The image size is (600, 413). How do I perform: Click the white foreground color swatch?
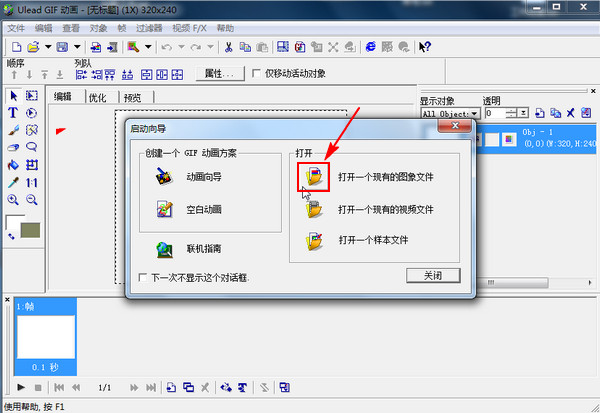coord(15,222)
